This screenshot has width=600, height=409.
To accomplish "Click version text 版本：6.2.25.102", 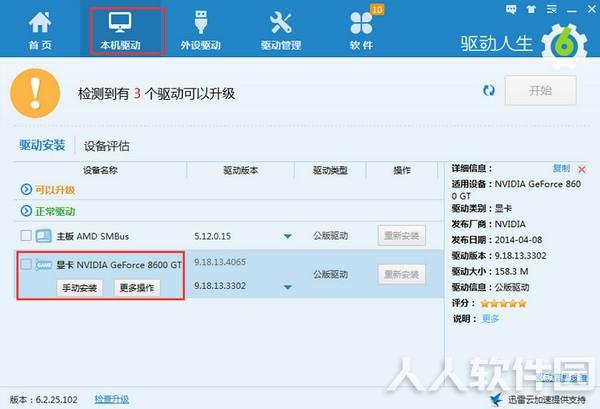I will 44,400.
